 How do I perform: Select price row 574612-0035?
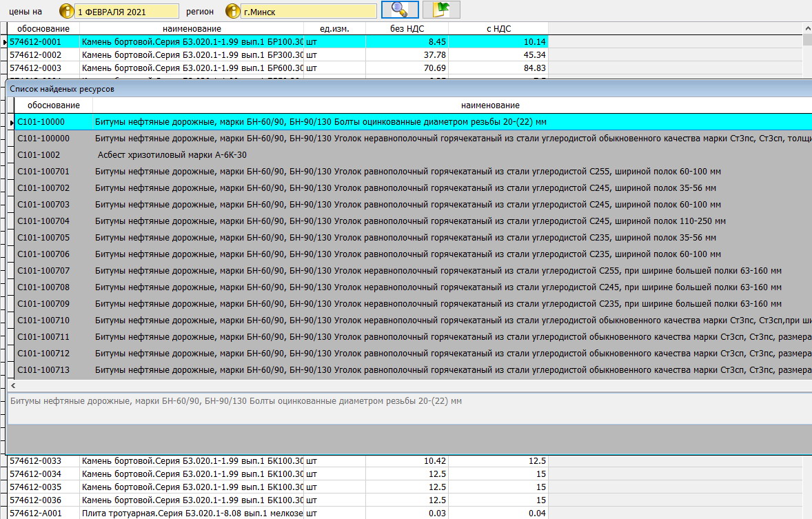tap(278, 487)
